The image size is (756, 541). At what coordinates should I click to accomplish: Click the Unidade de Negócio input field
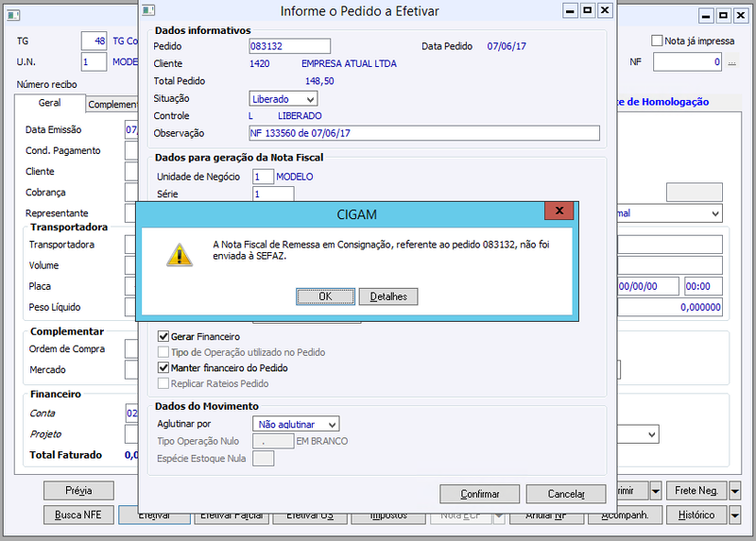pyautogui.click(x=264, y=177)
